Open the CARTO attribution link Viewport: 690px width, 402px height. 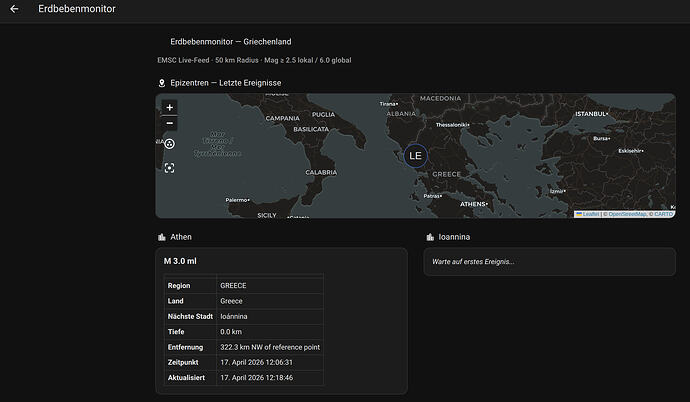[663, 214]
